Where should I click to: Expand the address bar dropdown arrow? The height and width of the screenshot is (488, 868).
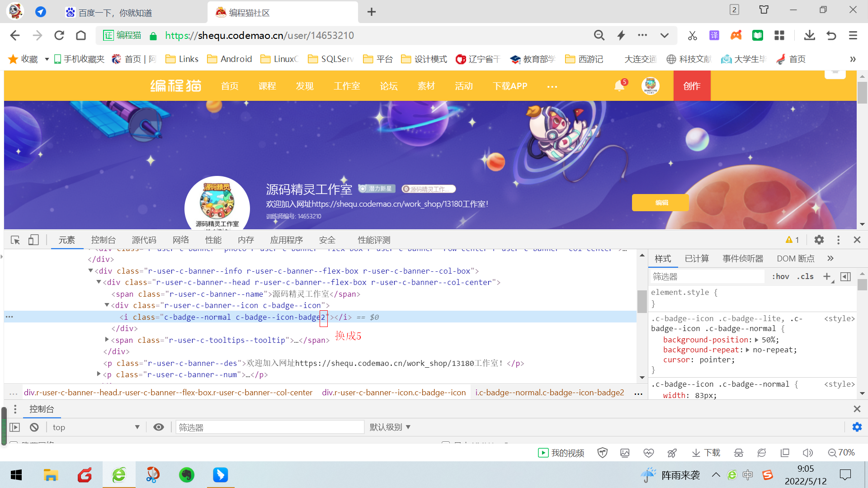click(x=665, y=35)
